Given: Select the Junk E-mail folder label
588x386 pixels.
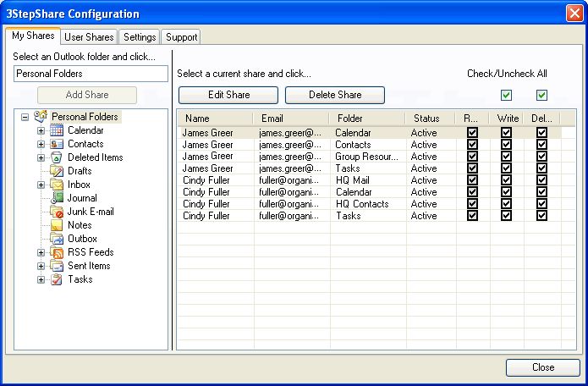Looking at the screenshot, I should 91,212.
